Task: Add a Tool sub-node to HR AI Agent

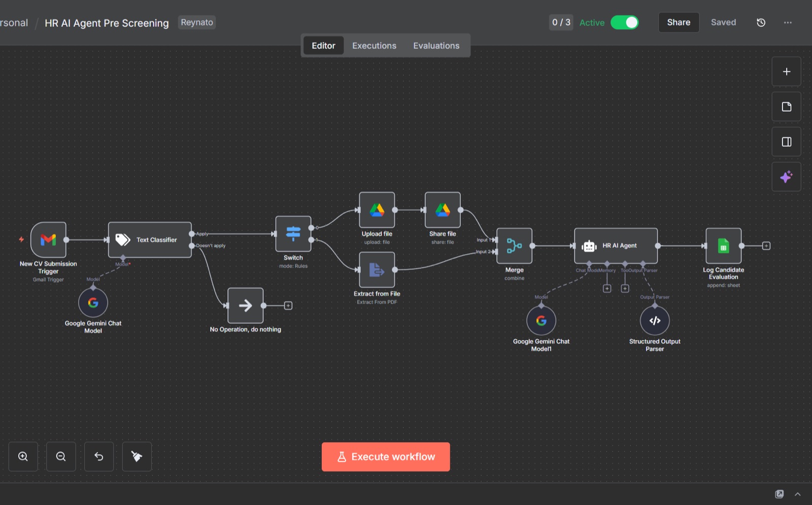Action: click(625, 288)
